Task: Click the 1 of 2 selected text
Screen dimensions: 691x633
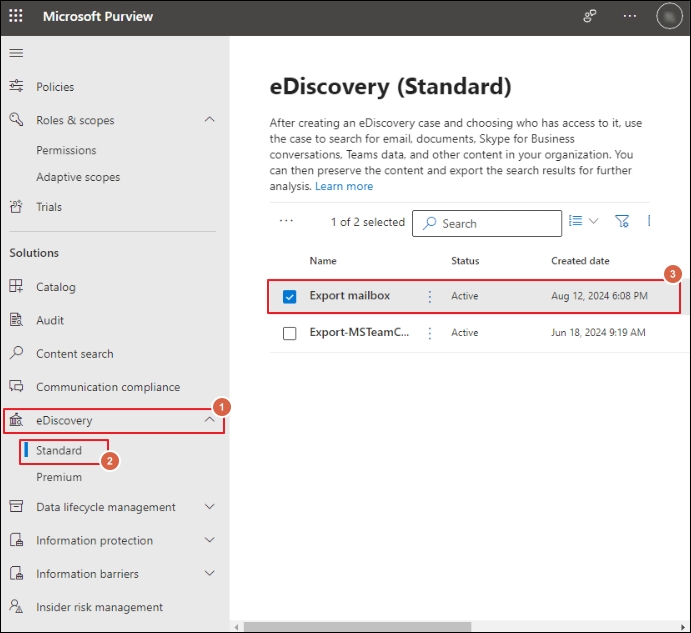Action: [368, 222]
